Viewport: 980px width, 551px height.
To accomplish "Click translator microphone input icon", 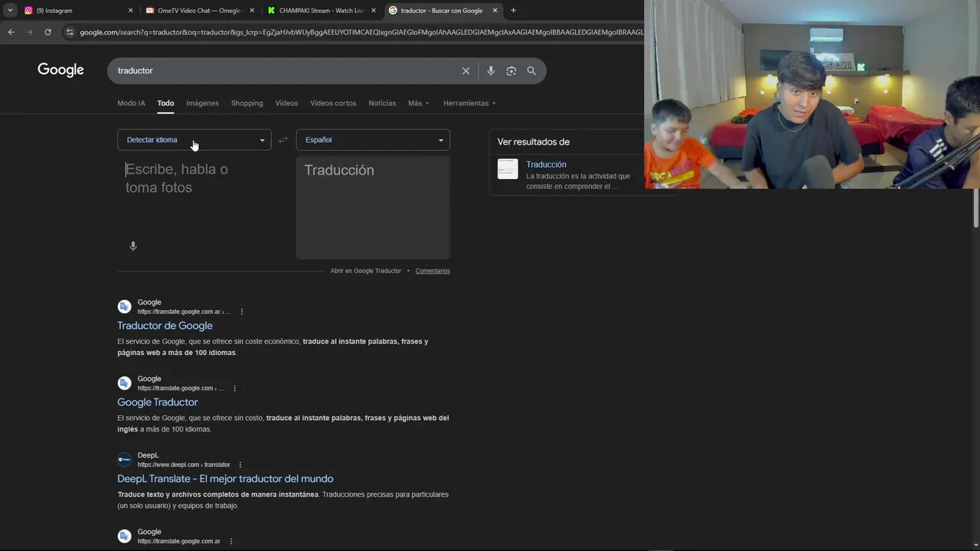I will (133, 246).
